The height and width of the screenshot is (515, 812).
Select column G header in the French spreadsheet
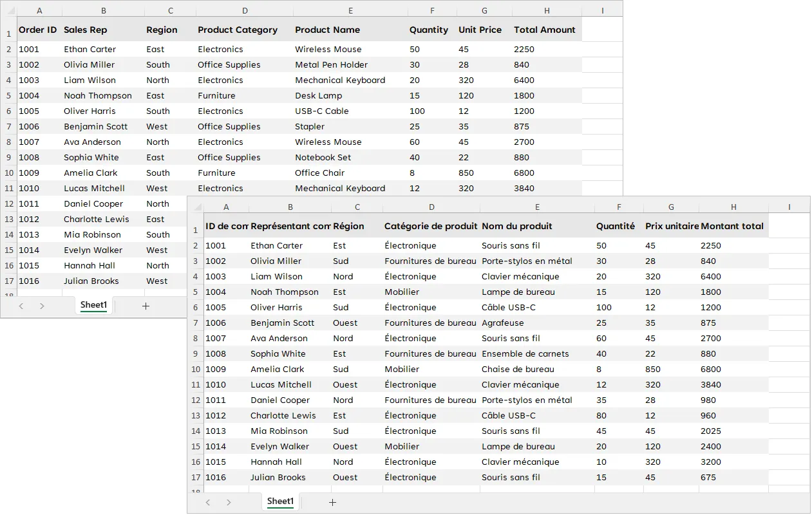671,207
